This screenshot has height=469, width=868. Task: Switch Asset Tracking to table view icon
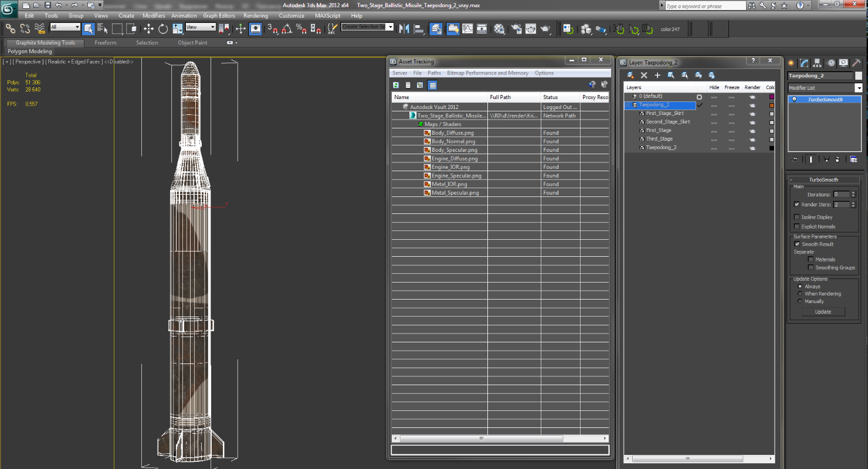pos(432,85)
